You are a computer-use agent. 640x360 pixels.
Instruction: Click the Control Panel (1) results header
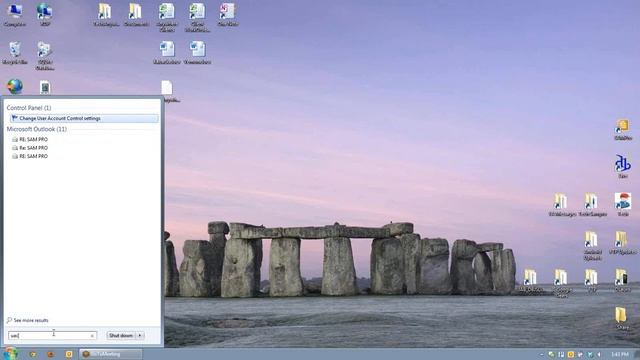29,108
